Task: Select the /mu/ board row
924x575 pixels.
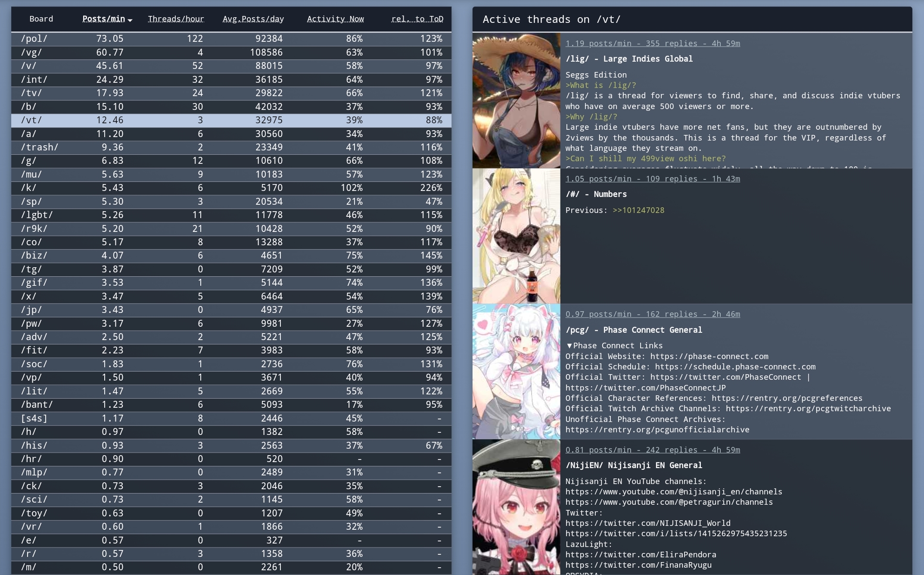Action: point(231,175)
